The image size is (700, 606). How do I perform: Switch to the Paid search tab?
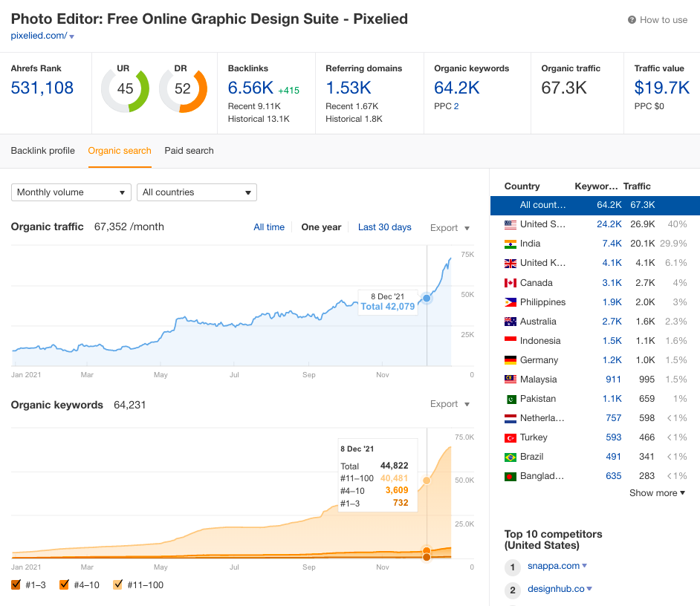[189, 151]
